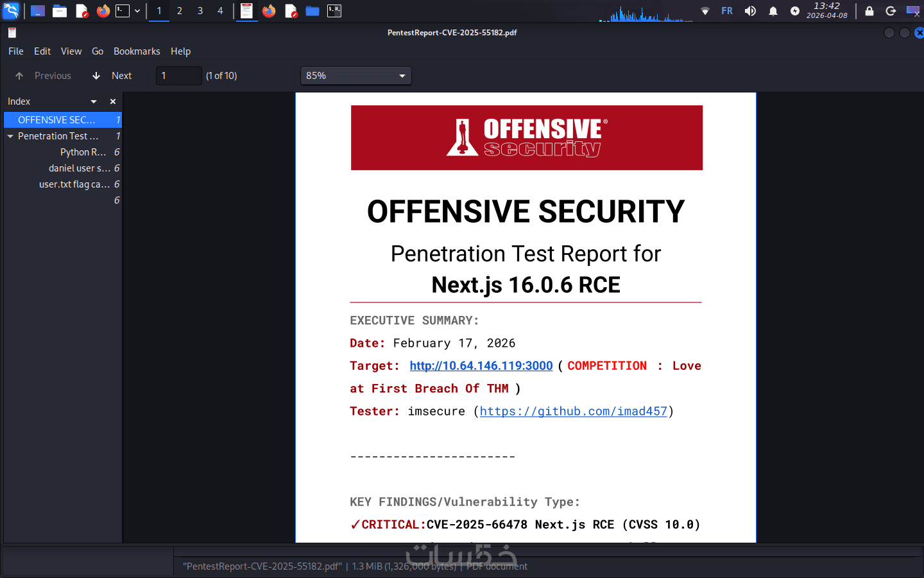
Task: Open the Kali applications menu
Action: [12, 11]
